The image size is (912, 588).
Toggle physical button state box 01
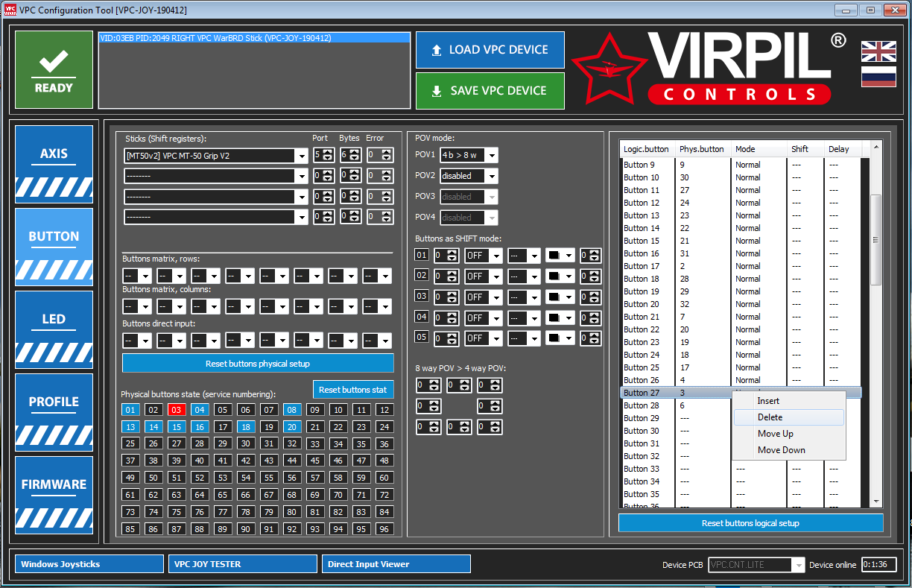[131, 410]
